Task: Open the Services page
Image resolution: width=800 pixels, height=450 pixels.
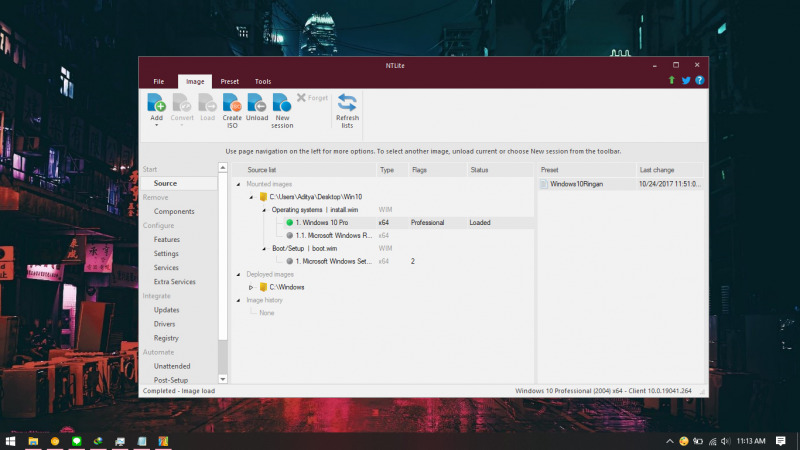Action: (x=166, y=267)
